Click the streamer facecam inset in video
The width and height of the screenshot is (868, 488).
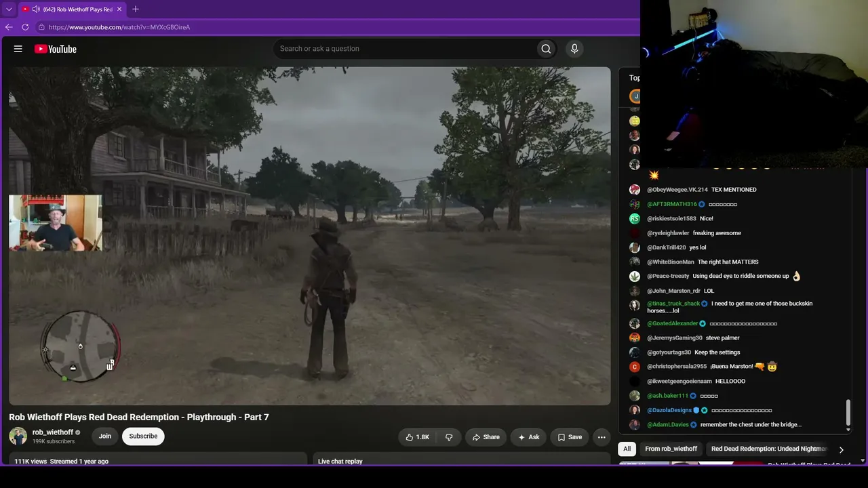pos(56,223)
